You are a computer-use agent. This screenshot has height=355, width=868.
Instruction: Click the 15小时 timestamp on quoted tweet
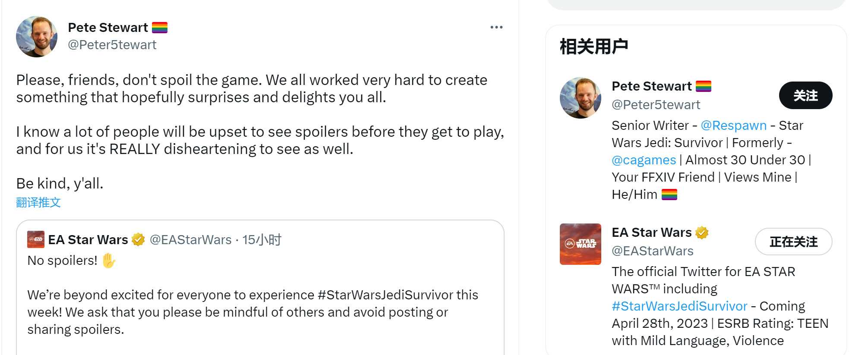point(262,240)
